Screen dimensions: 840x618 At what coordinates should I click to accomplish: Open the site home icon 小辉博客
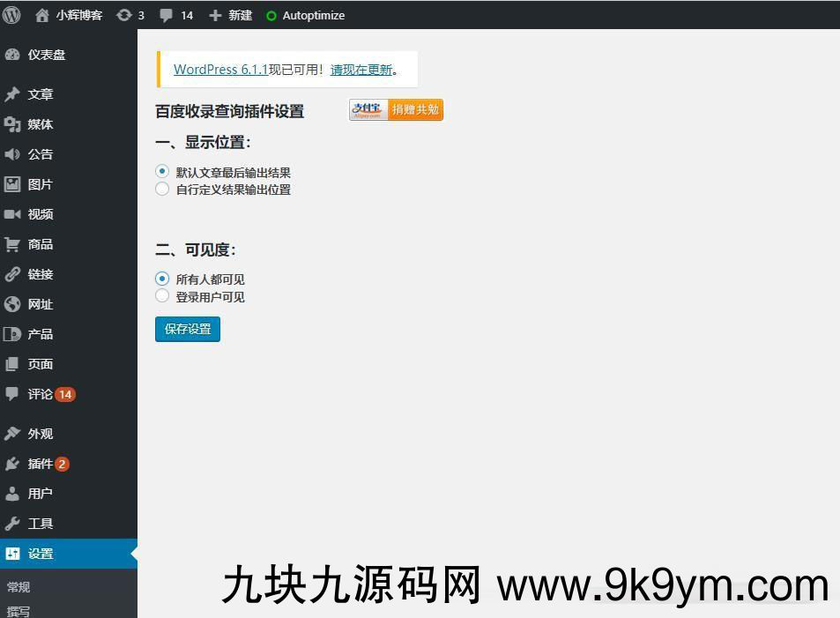coord(42,15)
